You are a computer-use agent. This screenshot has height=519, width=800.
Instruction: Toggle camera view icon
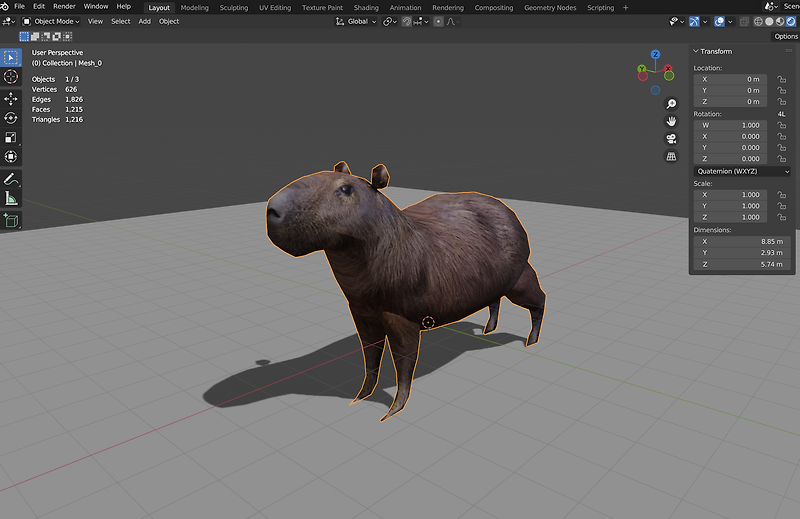pyautogui.click(x=671, y=139)
